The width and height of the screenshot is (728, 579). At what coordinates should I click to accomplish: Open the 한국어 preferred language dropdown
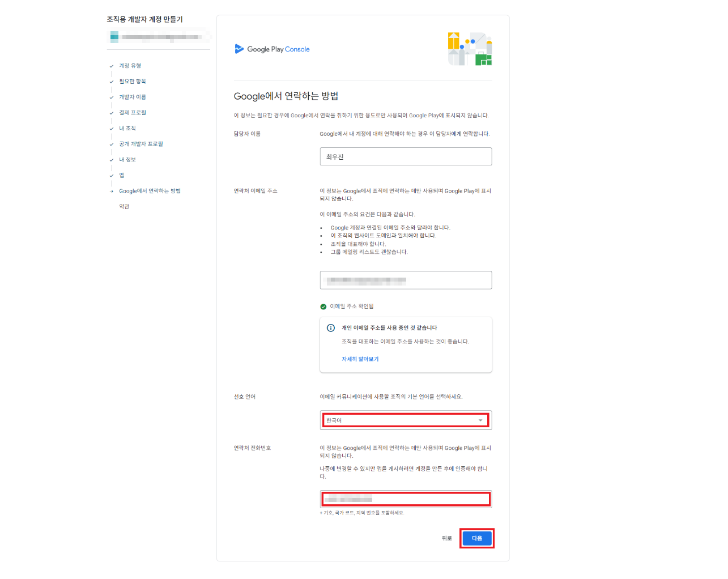click(406, 420)
